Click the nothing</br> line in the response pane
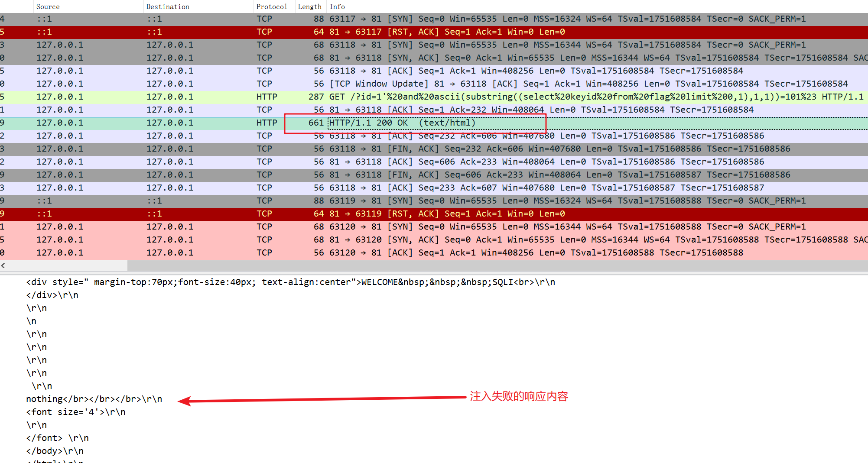Viewport: 868px width, 463px height. point(93,398)
